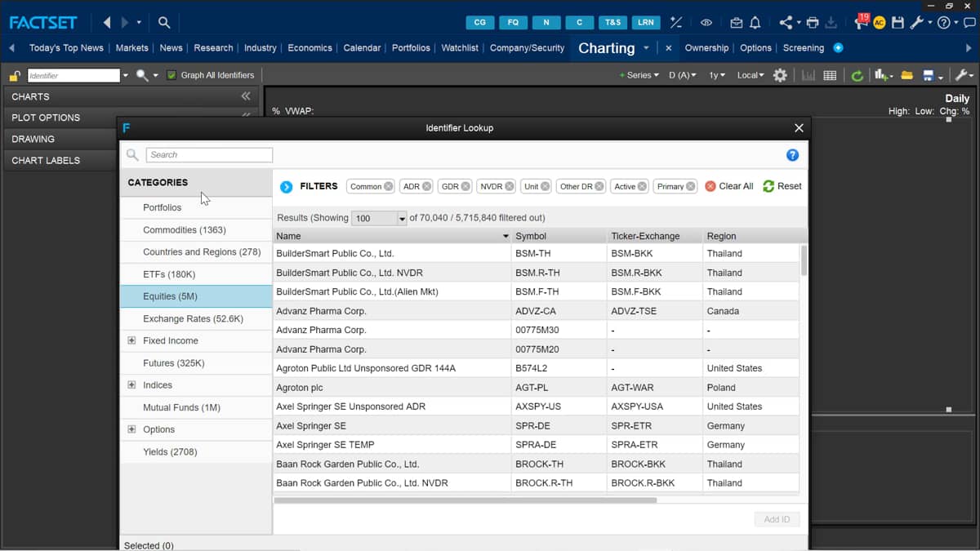
Task: Go forward with the right navigation arrow
Action: [124, 23]
